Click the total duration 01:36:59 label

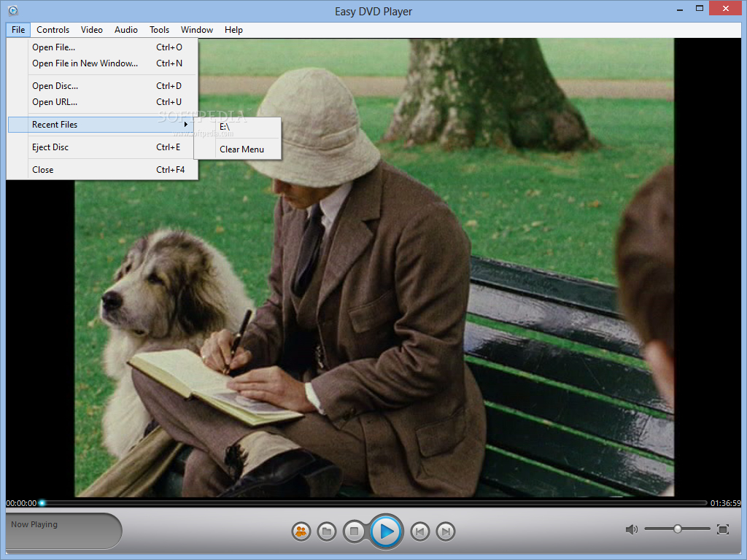(726, 503)
